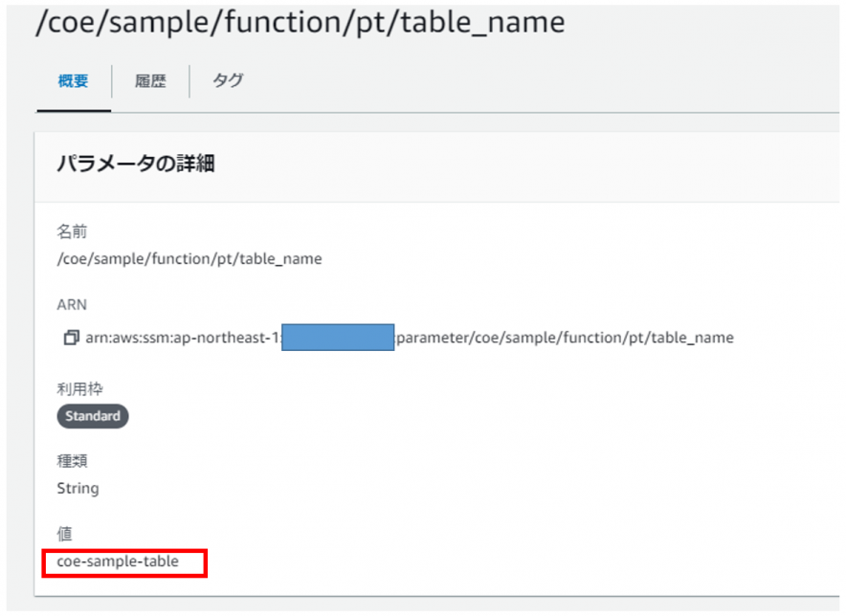Click the divider between 概要 and 履歴

112,81
